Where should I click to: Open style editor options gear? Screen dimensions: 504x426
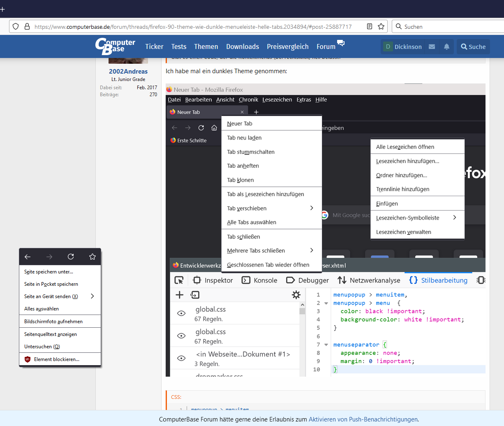296,294
